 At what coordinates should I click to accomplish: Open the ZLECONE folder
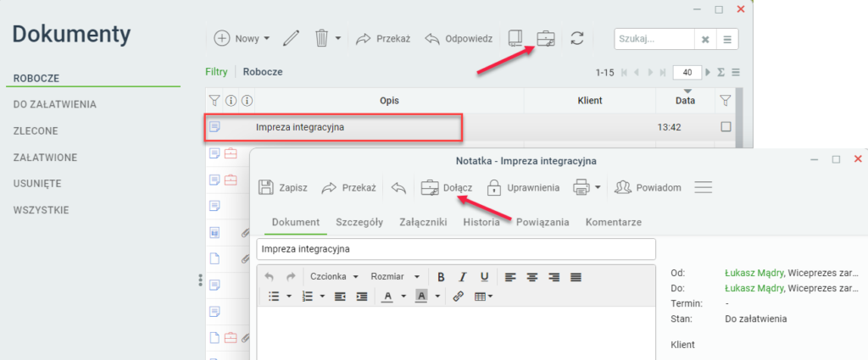coord(36,131)
